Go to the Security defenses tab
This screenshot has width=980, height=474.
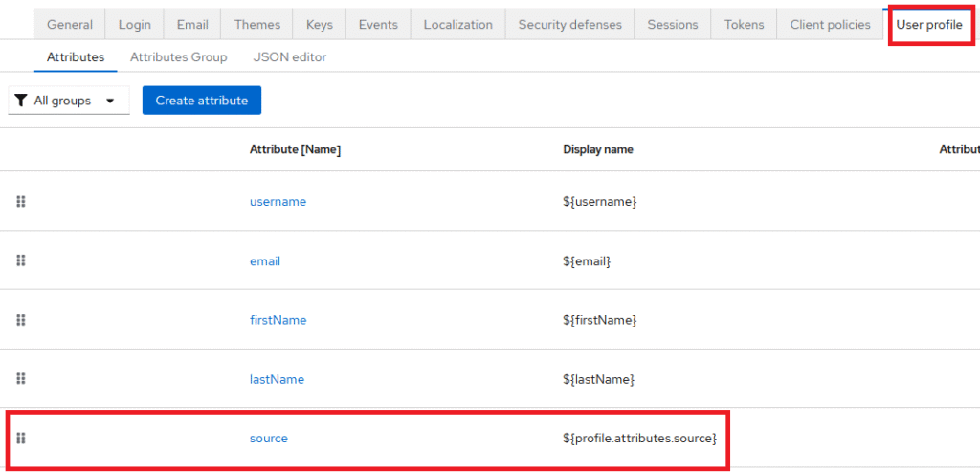point(569,25)
